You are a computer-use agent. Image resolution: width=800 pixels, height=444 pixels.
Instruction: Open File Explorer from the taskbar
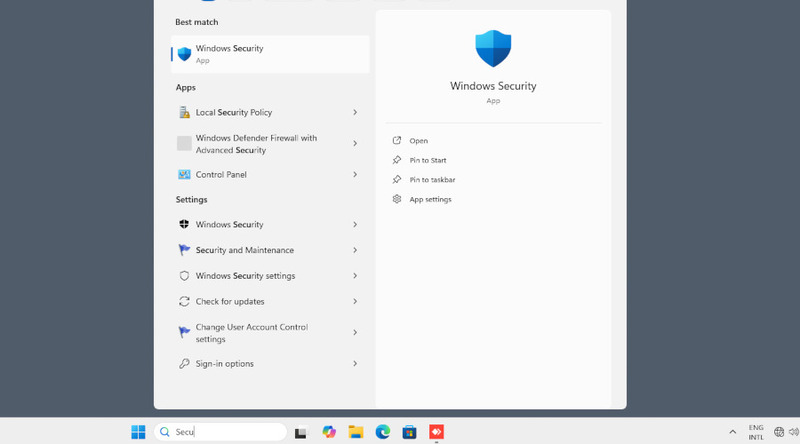pos(356,432)
